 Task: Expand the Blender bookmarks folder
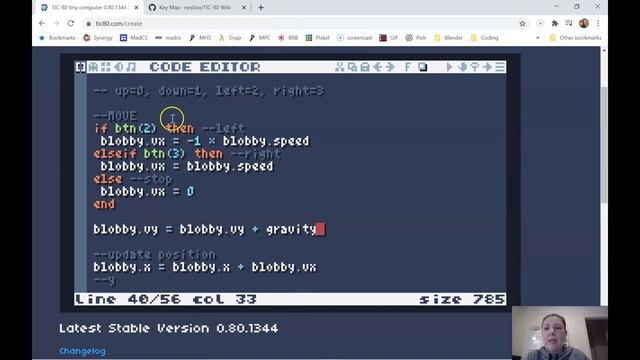(449, 38)
